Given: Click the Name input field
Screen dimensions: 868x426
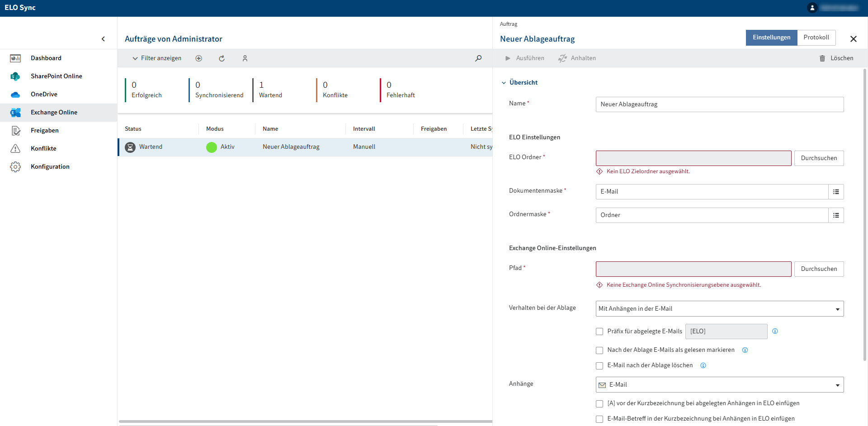Looking at the screenshot, I should [720, 104].
